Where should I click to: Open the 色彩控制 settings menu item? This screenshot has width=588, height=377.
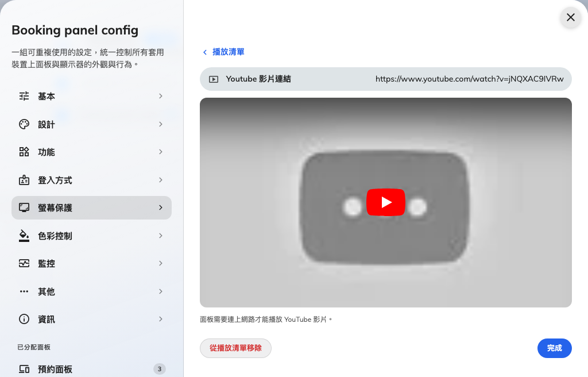pyautogui.click(x=91, y=236)
